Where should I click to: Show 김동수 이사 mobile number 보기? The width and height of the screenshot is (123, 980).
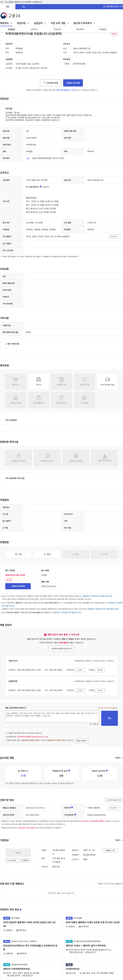(x=80, y=670)
